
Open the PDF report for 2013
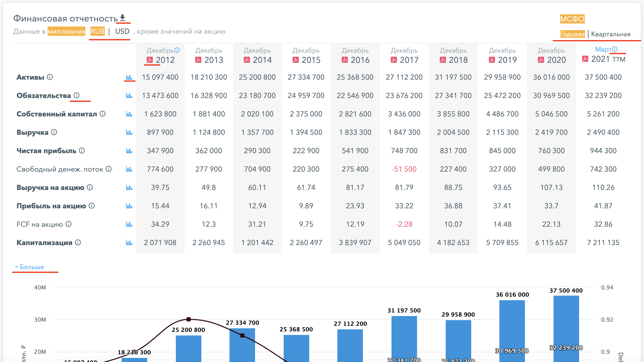pos(198,60)
